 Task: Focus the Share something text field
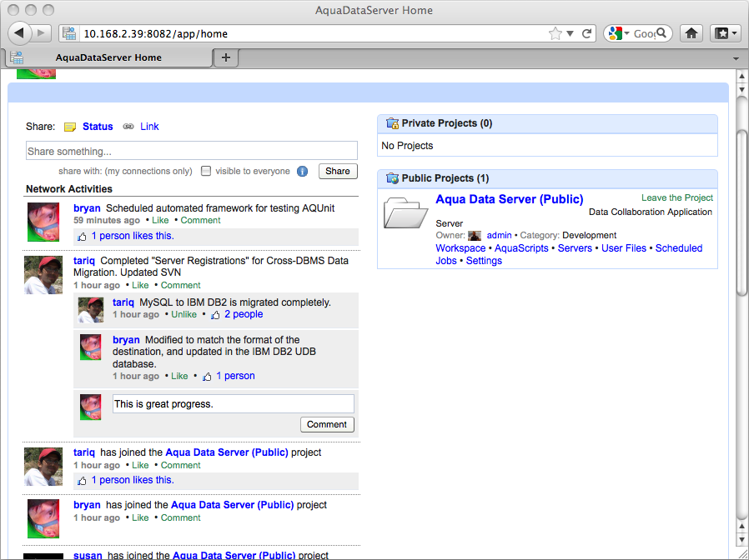point(192,151)
